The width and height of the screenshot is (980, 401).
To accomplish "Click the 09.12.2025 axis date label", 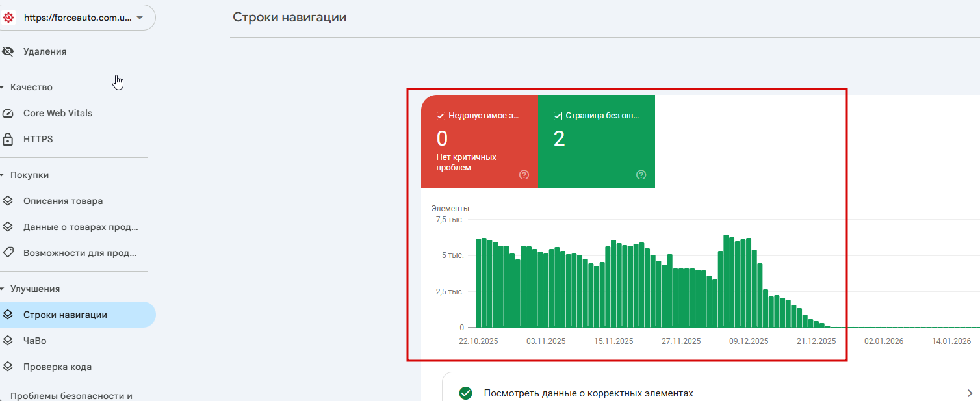I will tap(749, 341).
